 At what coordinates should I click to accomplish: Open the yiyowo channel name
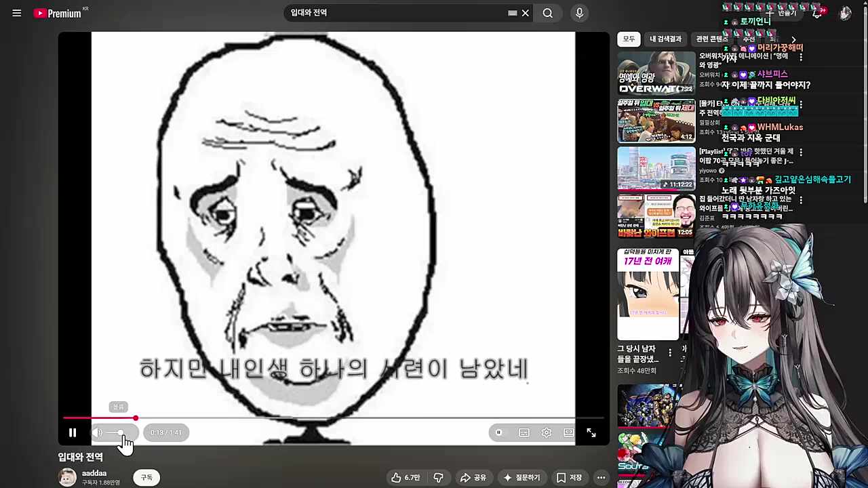(x=709, y=171)
